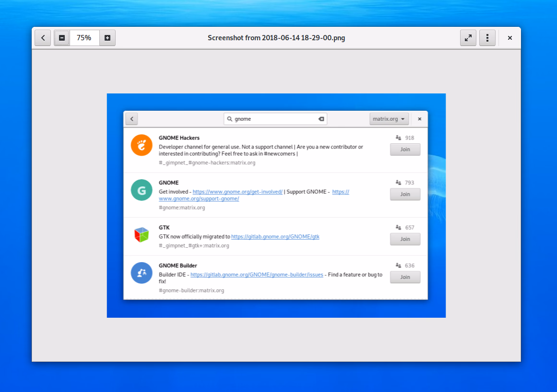557x392 pixels.
Task: Close the room directory with the x
Action: pyautogui.click(x=419, y=119)
